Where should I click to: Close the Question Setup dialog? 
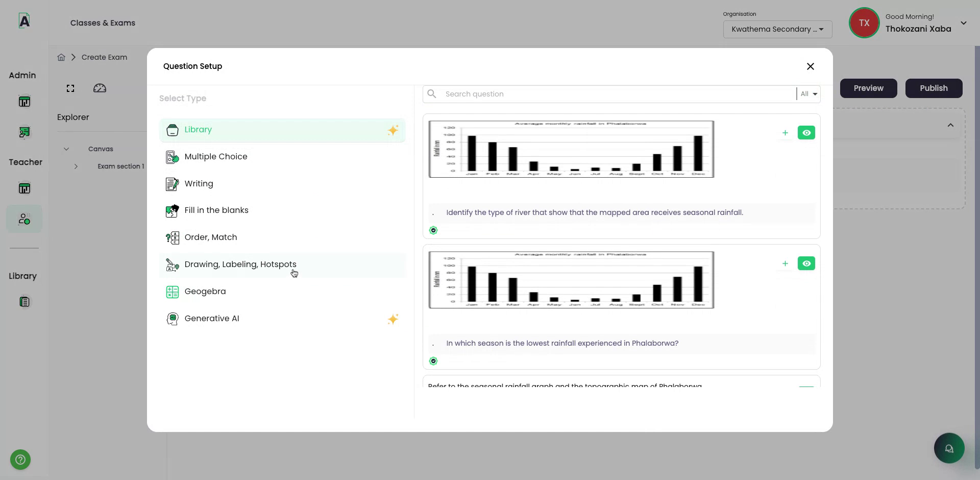click(810, 66)
